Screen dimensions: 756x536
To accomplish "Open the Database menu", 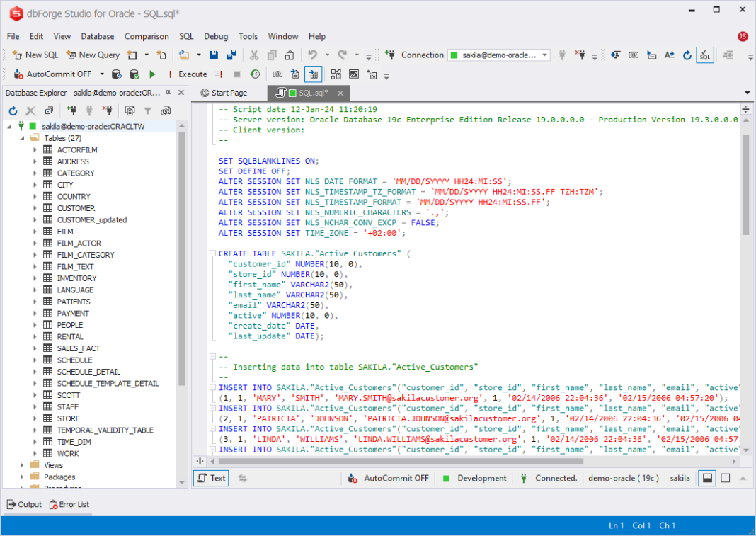I will (97, 36).
